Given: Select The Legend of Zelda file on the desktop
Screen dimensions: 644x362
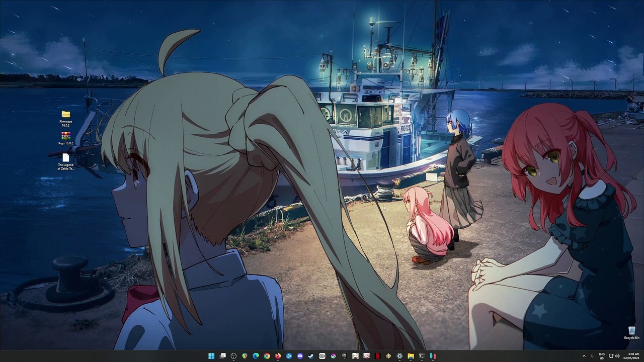Looking at the screenshot, I should coord(65,162).
